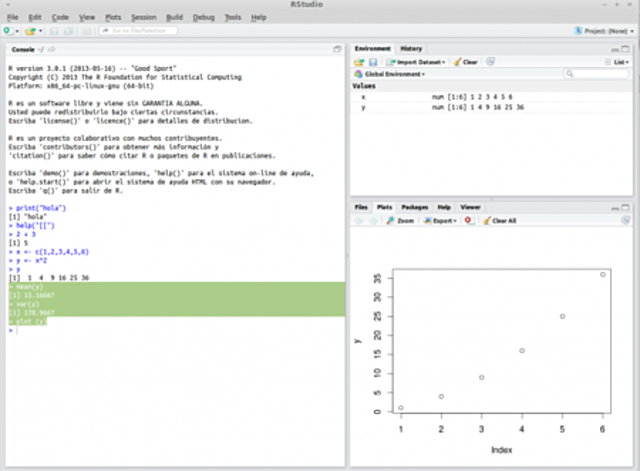The width and height of the screenshot is (640, 471).
Task: Switch to the Environment tab
Action: tap(372, 49)
